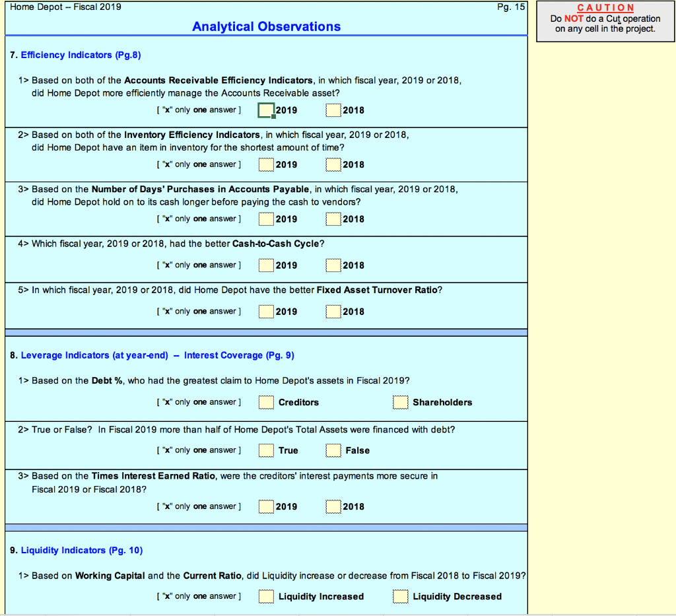
Task: Mark the Creditors answer box
Action: pyautogui.click(x=266, y=402)
